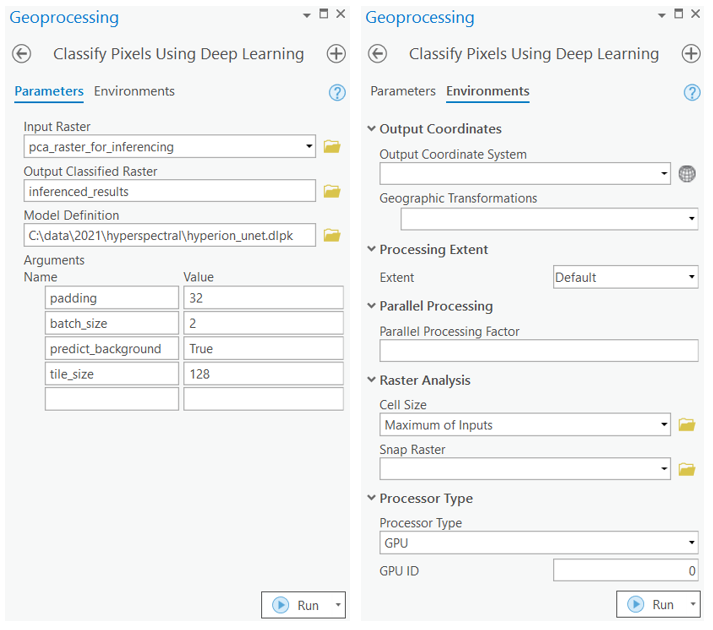Expand the Extent dropdown set to Default

[691, 277]
